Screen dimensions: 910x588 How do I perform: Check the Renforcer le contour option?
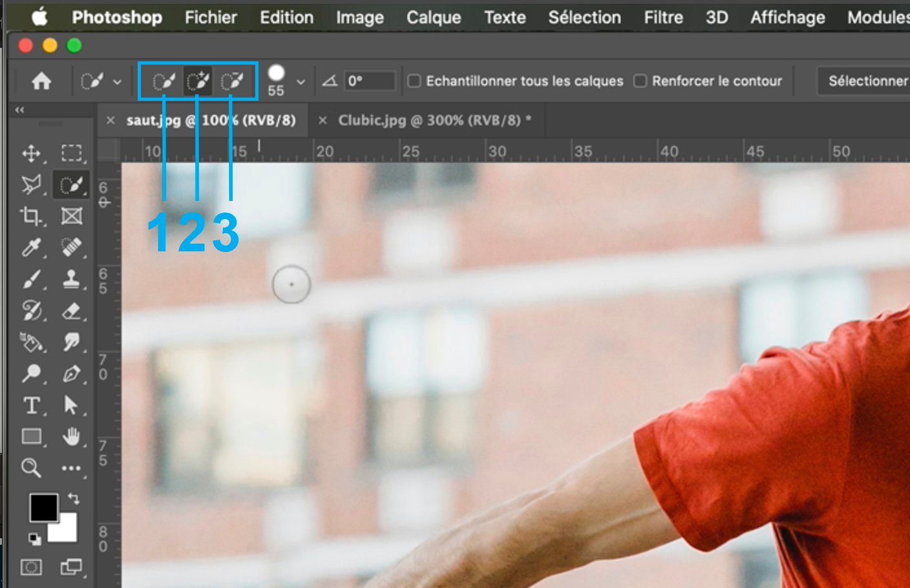(x=640, y=81)
